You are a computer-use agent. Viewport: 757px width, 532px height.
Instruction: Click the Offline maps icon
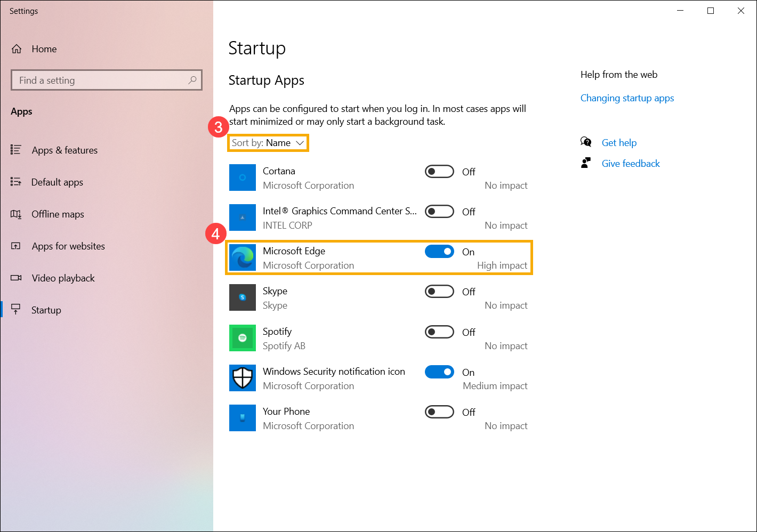pos(16,214)
